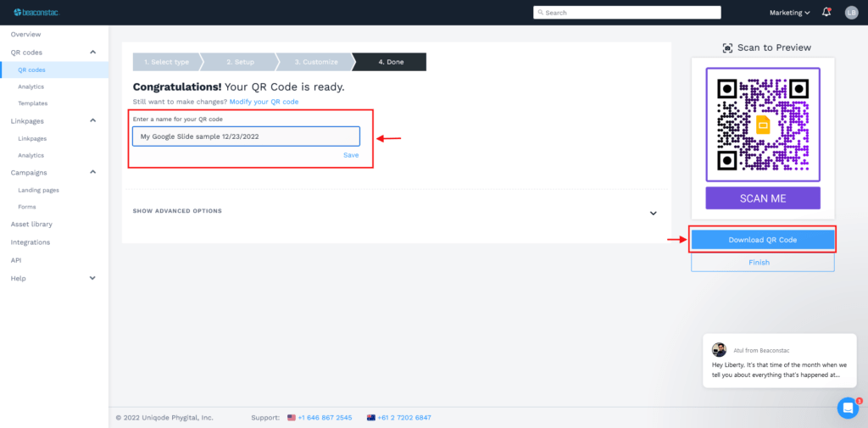The width and height of the screenshot is (868, 428).
Task: Click the search magnifier icon
Action: [x=540, y=12]
